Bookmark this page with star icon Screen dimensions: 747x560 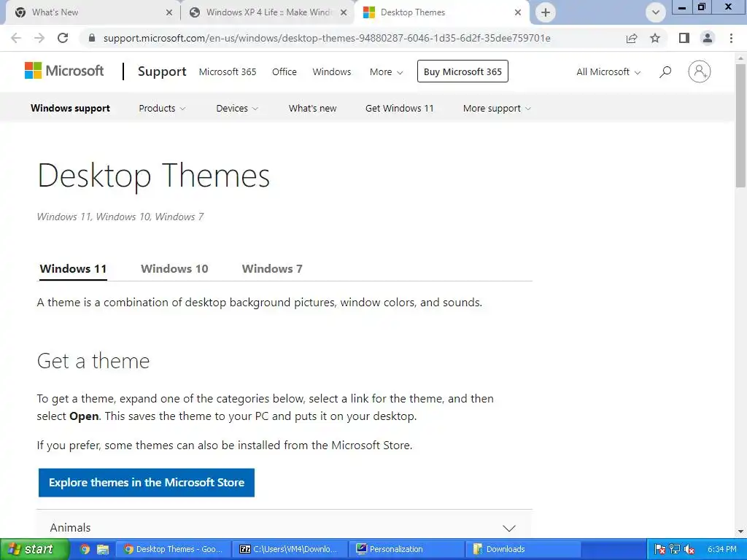click(655, 38)
